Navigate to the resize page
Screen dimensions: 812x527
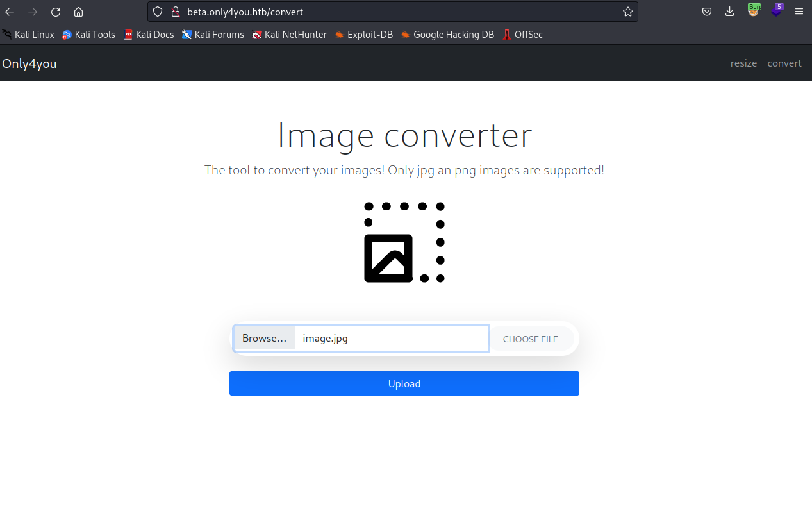pyautogui.click(x=743, y=63)
